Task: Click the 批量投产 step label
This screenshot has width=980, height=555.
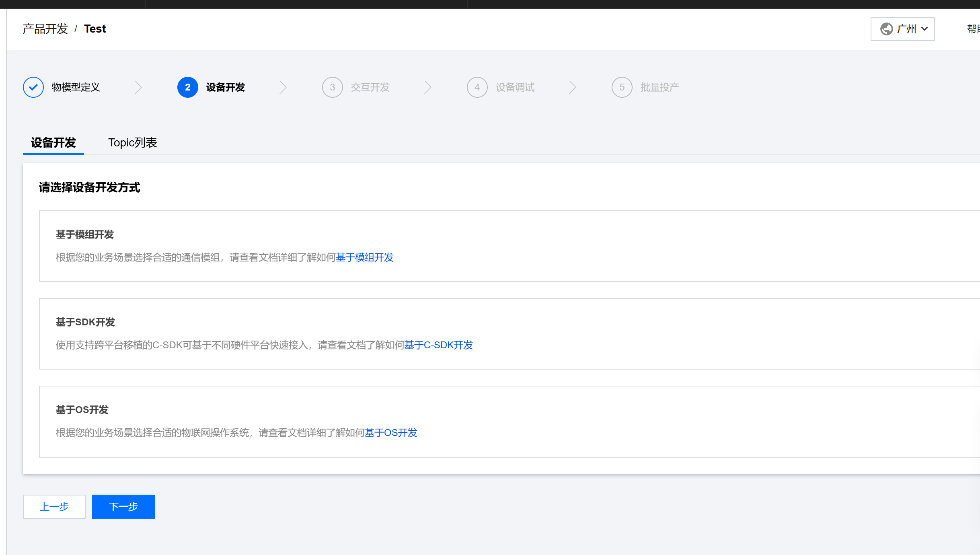Action: [x=659, y=87]
